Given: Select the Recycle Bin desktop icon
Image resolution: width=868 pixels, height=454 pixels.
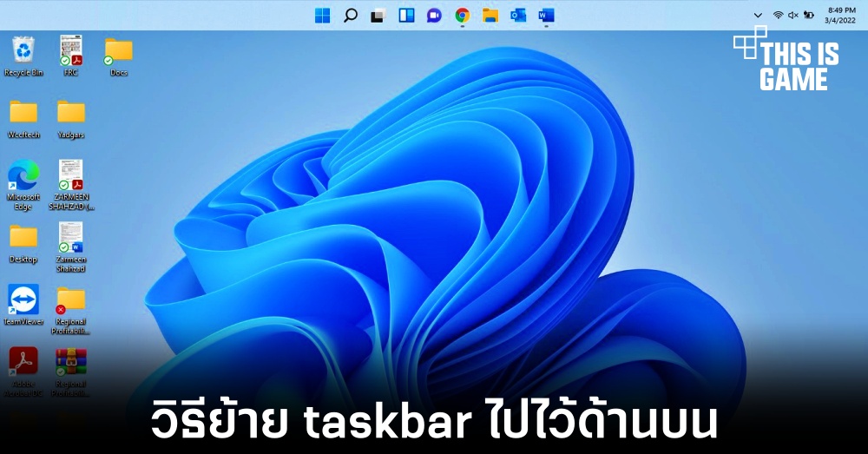Looking at the screenshot, I should (x=23, y=56).
